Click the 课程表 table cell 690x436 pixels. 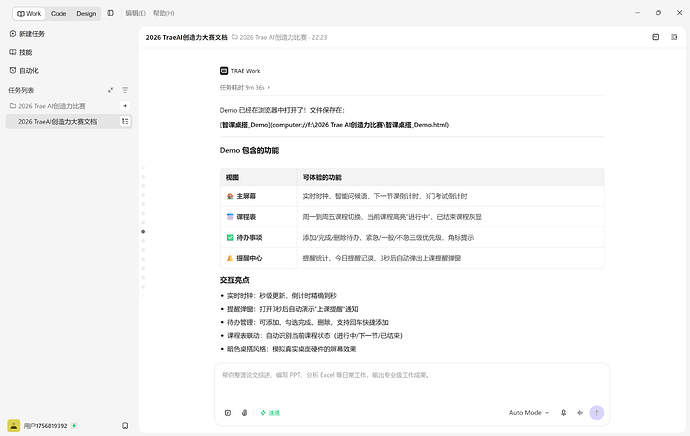tap(258, 217)
